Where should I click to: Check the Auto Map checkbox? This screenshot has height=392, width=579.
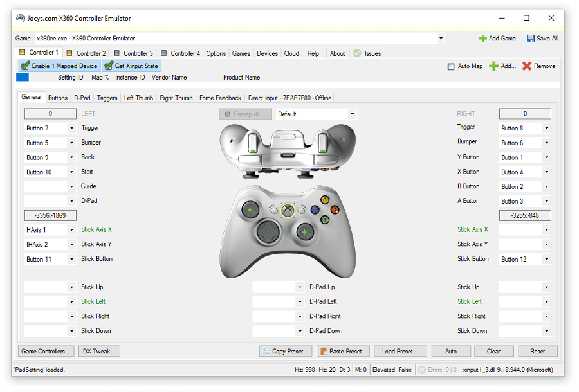coord(451,67)
